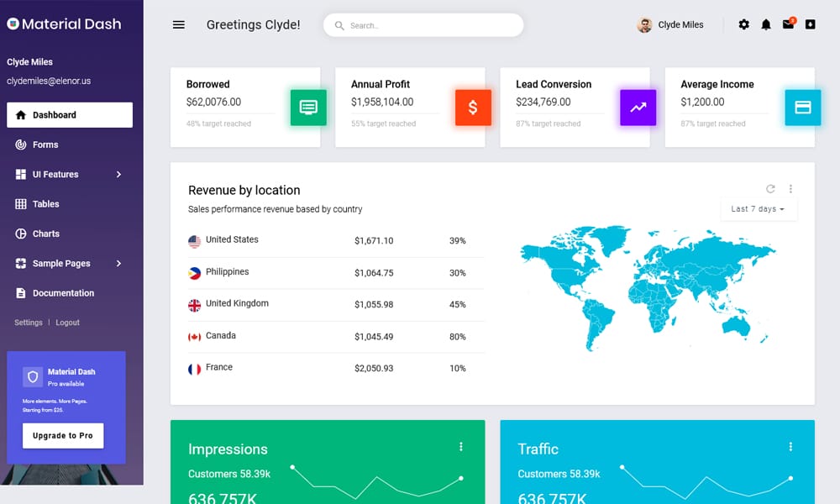The width and height of the screenshot is (840, 504).
Task: Open the notifications bell icon
Action: (x=765, y=24)
